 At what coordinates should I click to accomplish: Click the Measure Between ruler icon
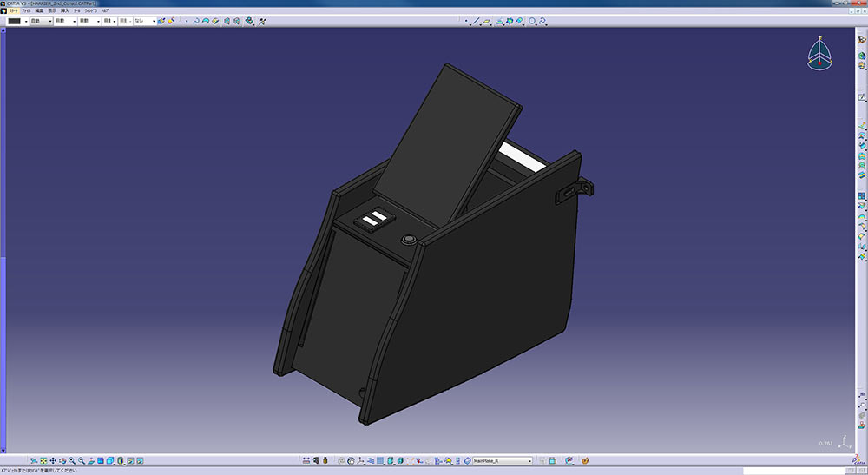click(x=306, y=460)
